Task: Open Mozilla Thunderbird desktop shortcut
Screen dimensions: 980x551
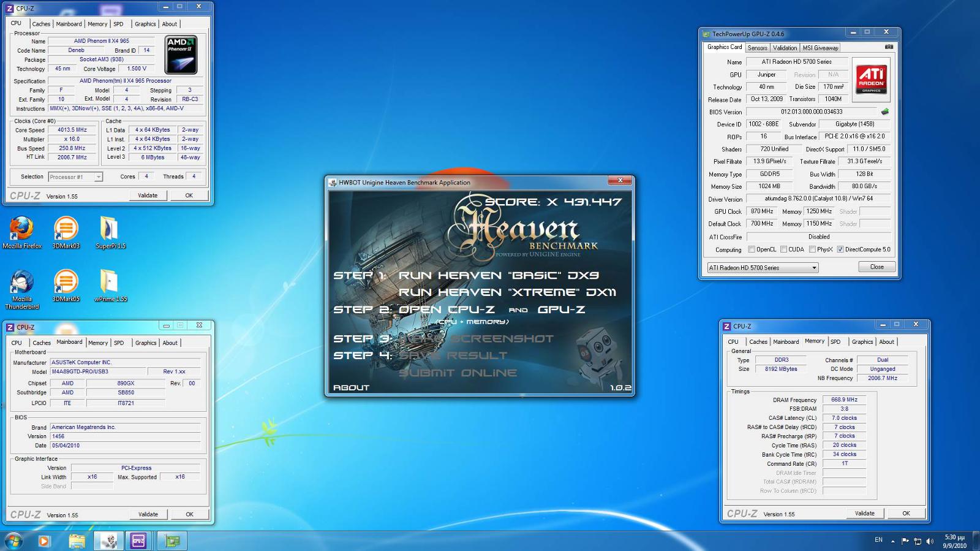Action: (22, 289)
